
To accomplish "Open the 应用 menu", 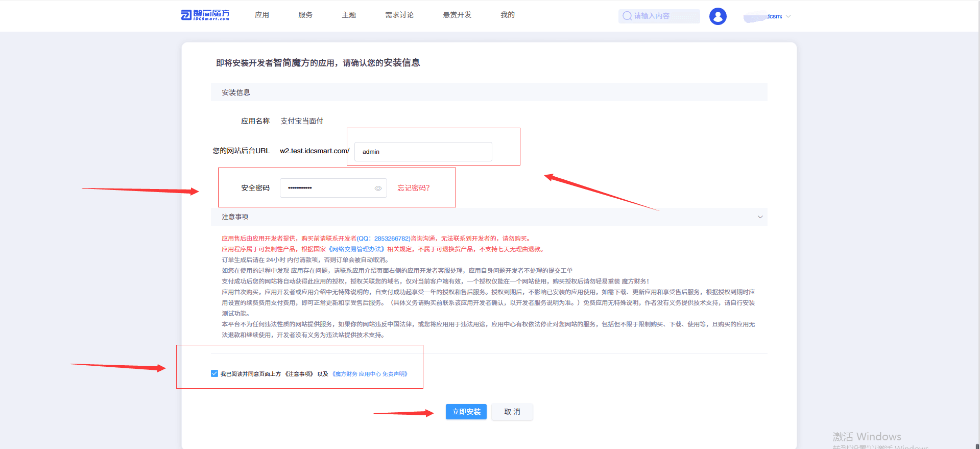I will click(x=262, y=15).
